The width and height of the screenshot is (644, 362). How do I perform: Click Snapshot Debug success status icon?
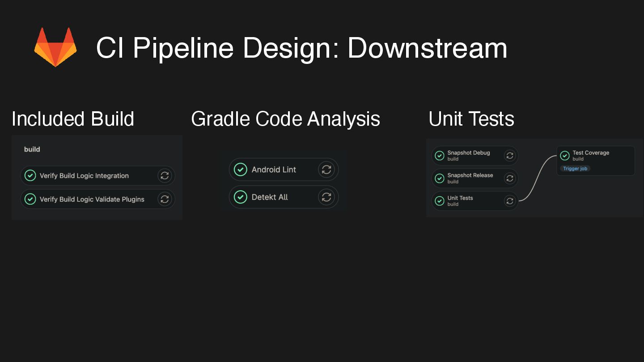point(440,156)
